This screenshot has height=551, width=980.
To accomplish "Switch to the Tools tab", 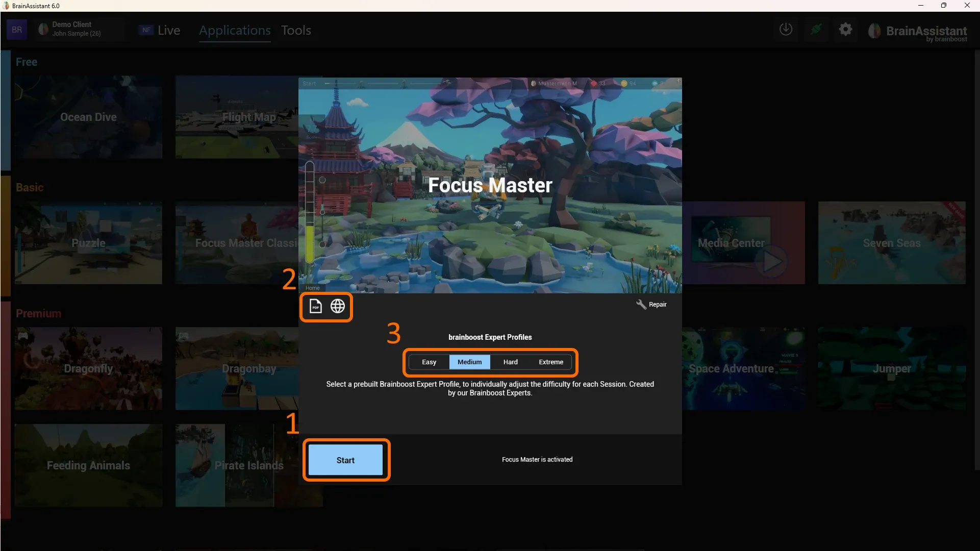I will [x=296, y=30].
